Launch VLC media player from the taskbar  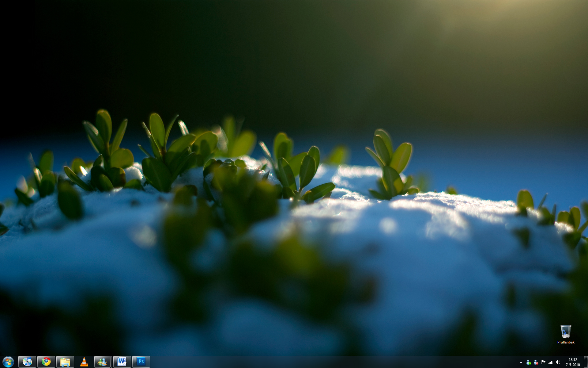click(x=84, y=362)
